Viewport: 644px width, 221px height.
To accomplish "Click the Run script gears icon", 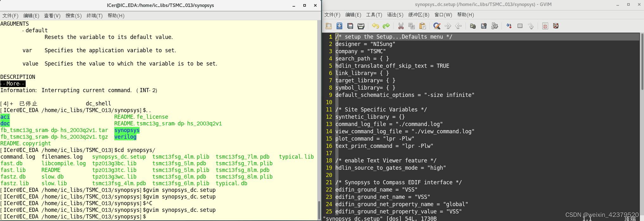I will pos(495,26).
